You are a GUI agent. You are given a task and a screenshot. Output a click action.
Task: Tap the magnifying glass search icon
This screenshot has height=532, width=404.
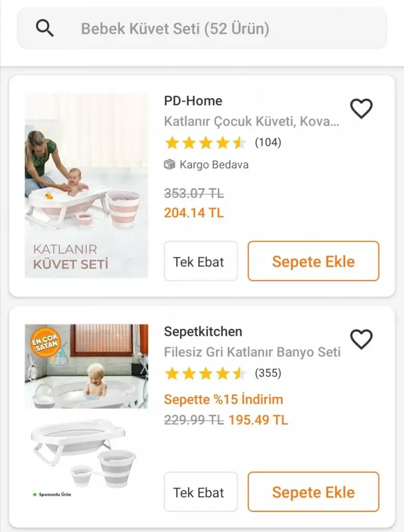tap(45, 28)
